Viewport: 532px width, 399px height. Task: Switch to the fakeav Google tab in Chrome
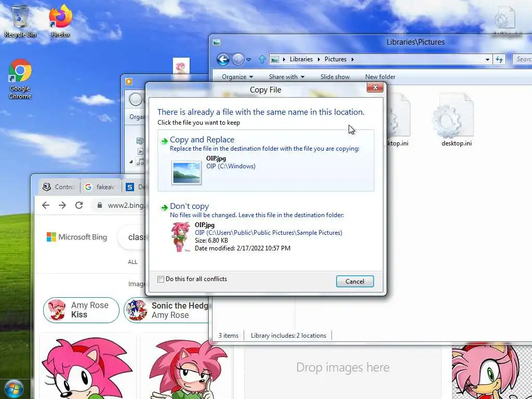click(100, 187)
